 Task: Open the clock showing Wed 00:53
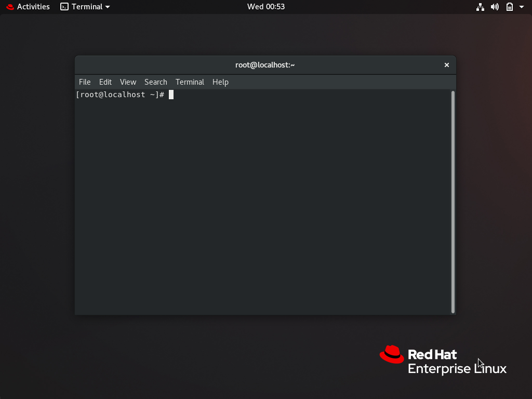click(x=265, y=7)
